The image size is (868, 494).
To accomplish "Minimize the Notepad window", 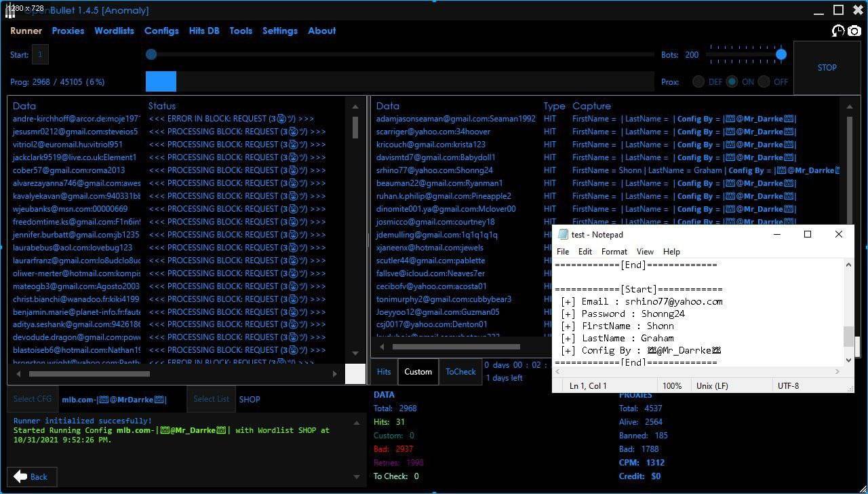I will coord(776,234).
